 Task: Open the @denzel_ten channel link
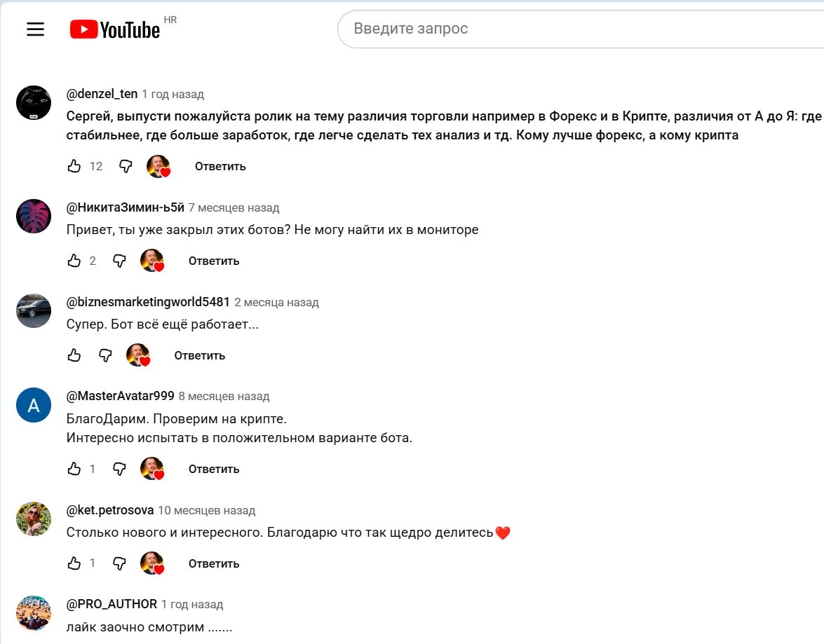[102, 94]
